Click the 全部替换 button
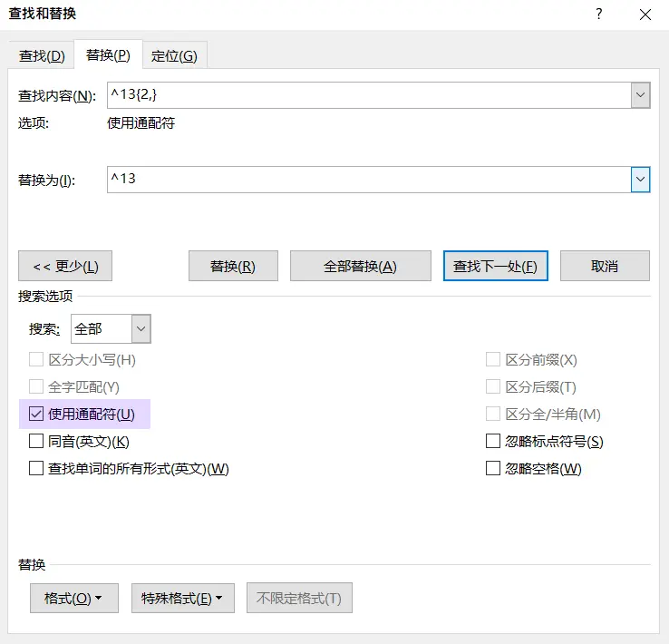The image size is (669, 644). coord(360,266)
